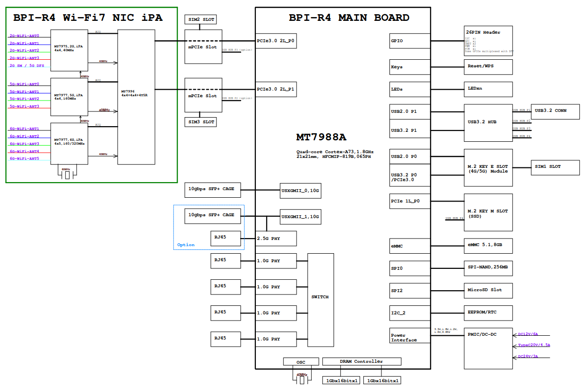Click the PCIe3.0 2L_P1 port block
Viewport: 588px width, 386px height.
tap(276, 89)
